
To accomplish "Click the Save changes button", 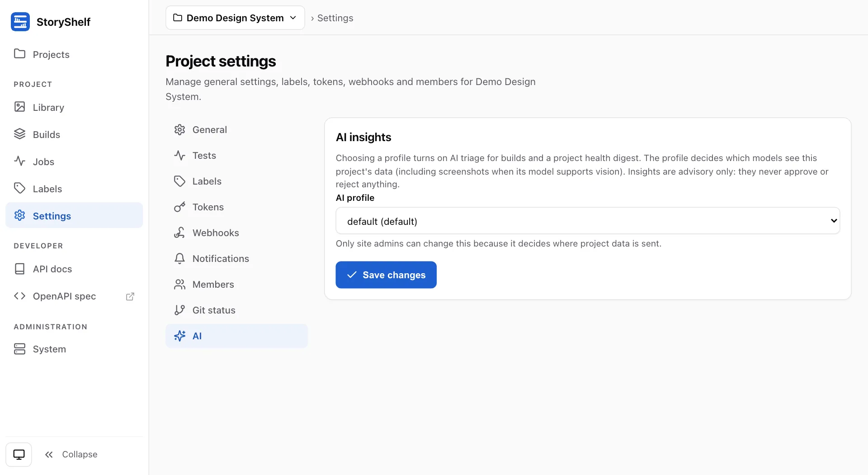I will [x=386, y=275].
